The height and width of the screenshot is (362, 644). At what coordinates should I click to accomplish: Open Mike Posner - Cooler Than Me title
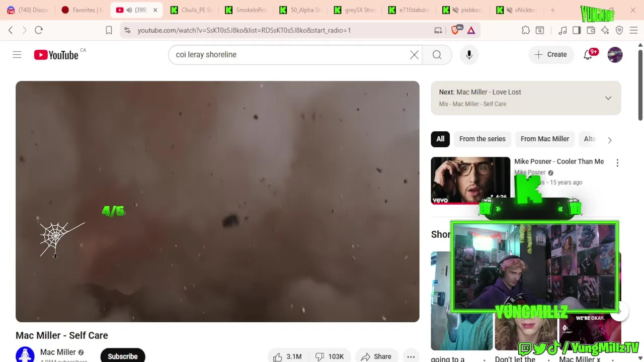pyautogui.click(x=559, y=161)
